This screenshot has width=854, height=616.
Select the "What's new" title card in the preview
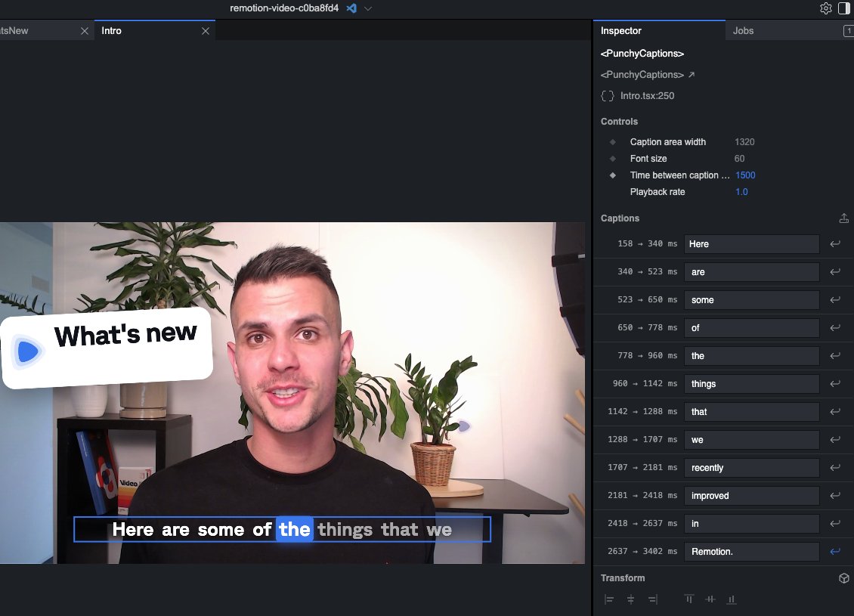click(107, 348)
